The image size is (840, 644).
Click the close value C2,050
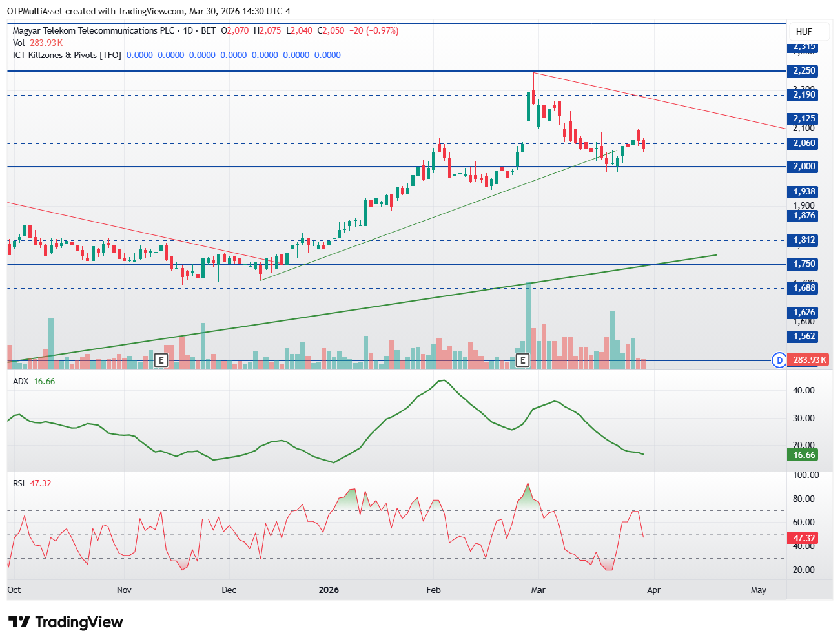coord(331,30)
